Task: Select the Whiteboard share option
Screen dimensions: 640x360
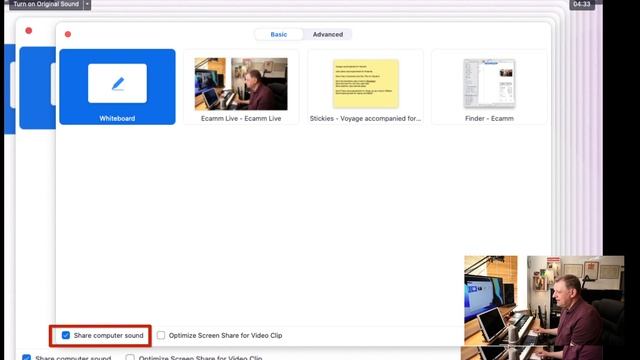Action: click(118, 87)
